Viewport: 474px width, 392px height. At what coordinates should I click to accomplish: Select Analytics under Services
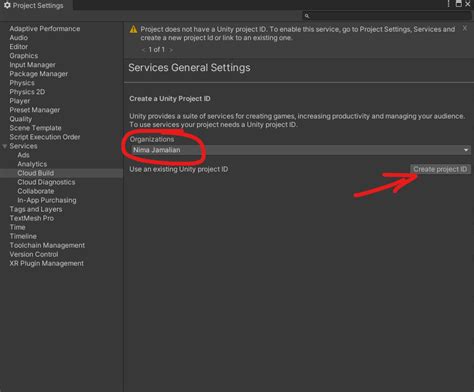[32, 164]
